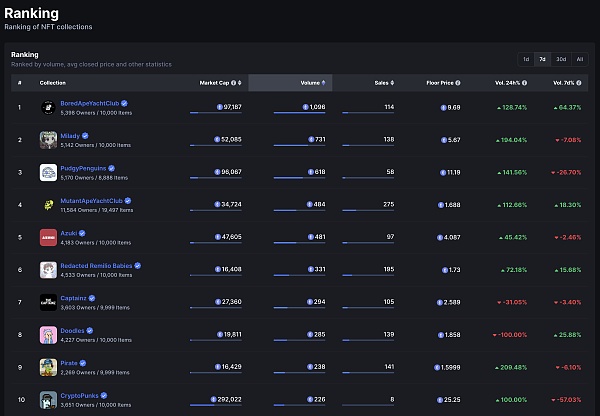The height and width of the screenshot is (416, 600).
Task: Click the BoredApeYachtClub collection avatar
Action: point(48,107)
